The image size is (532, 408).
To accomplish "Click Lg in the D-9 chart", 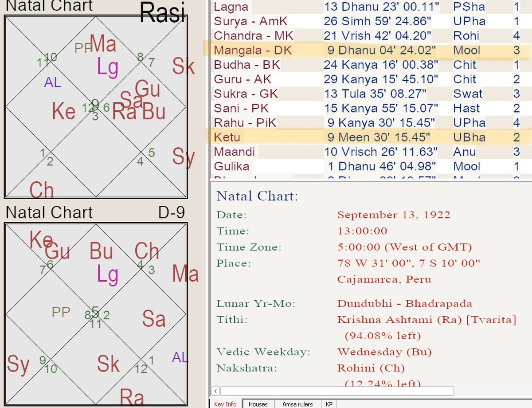I will click(x=108, y=274).
